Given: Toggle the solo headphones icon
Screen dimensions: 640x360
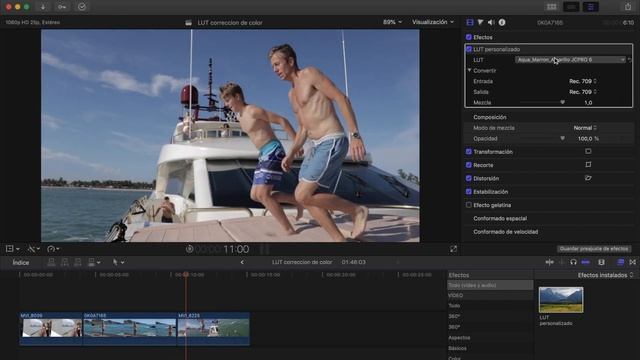Looking at the screenshot, I should [x=573, y=262].
